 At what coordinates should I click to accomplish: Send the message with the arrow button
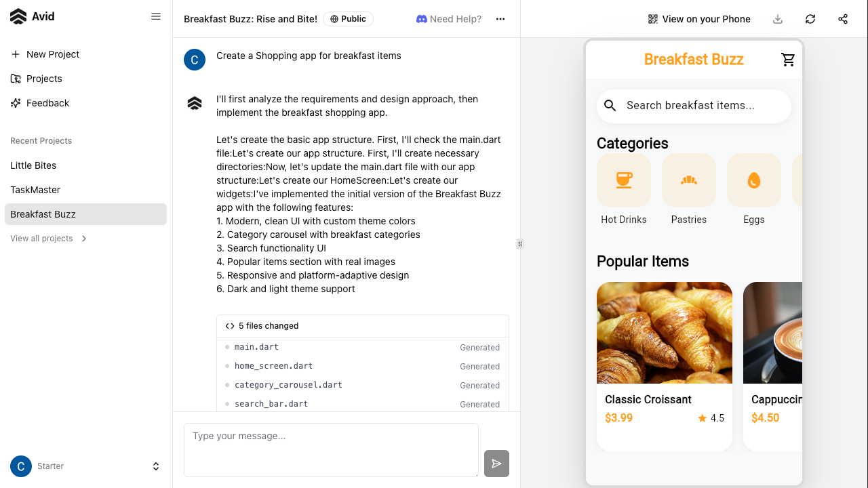(496, 464)
